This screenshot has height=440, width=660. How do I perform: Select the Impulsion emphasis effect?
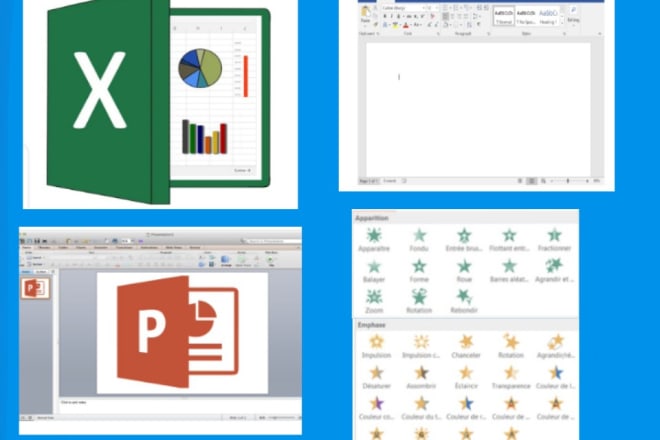pyautogui.click(x=376, y=347)
